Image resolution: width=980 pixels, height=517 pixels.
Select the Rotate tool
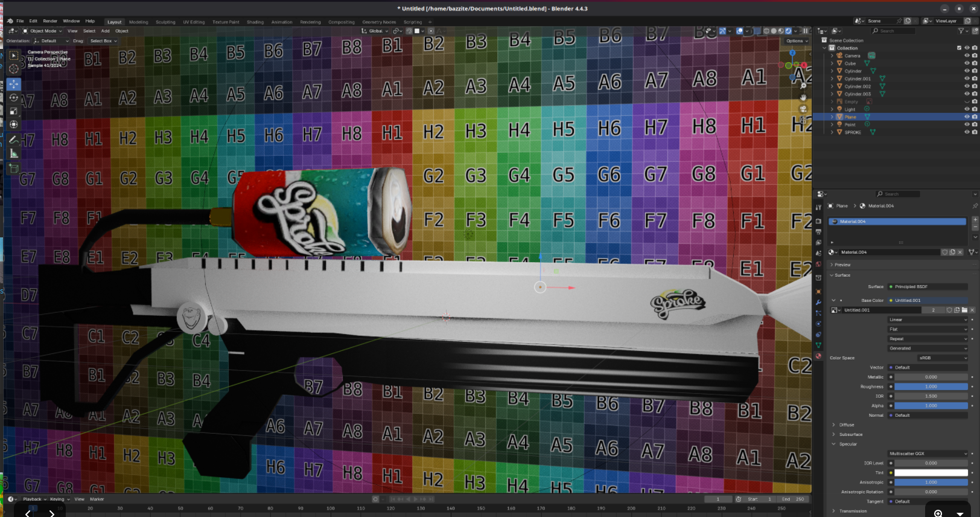pos(13,97)
